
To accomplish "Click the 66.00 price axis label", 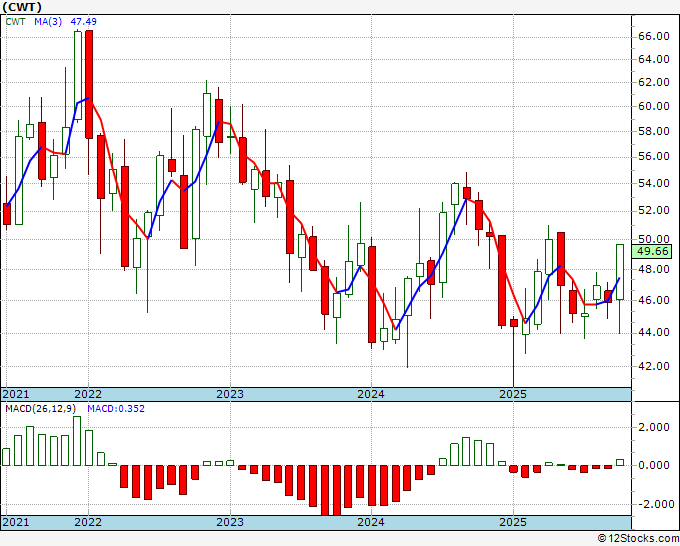I will click(x=654, y=36).
